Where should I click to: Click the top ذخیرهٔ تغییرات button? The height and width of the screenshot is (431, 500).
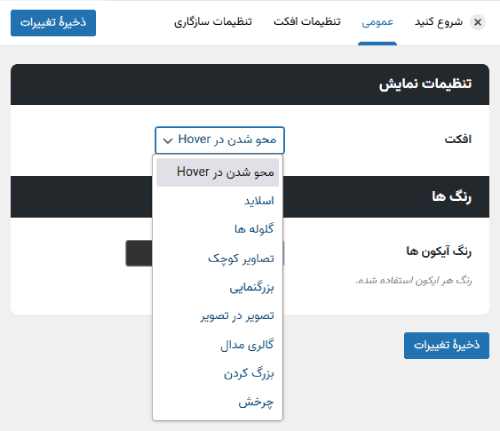53,23
